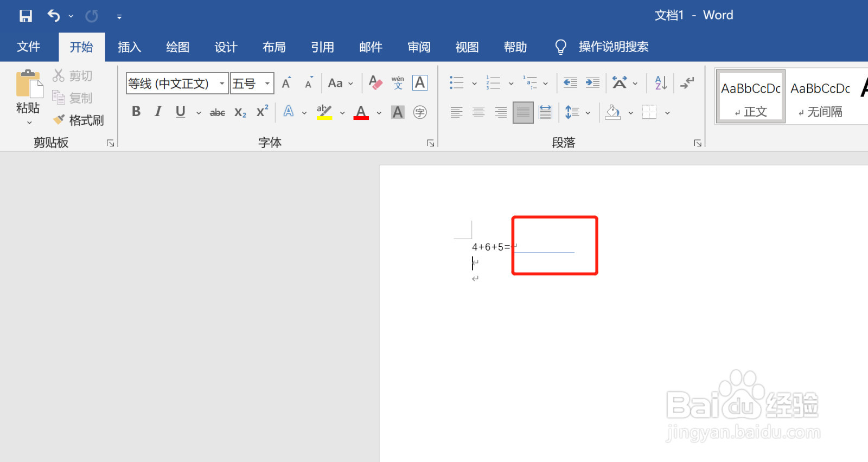868x462 pixels.
Task: Click the Asian layout icon
Action: pyautogui.click(x=620, y=83)
